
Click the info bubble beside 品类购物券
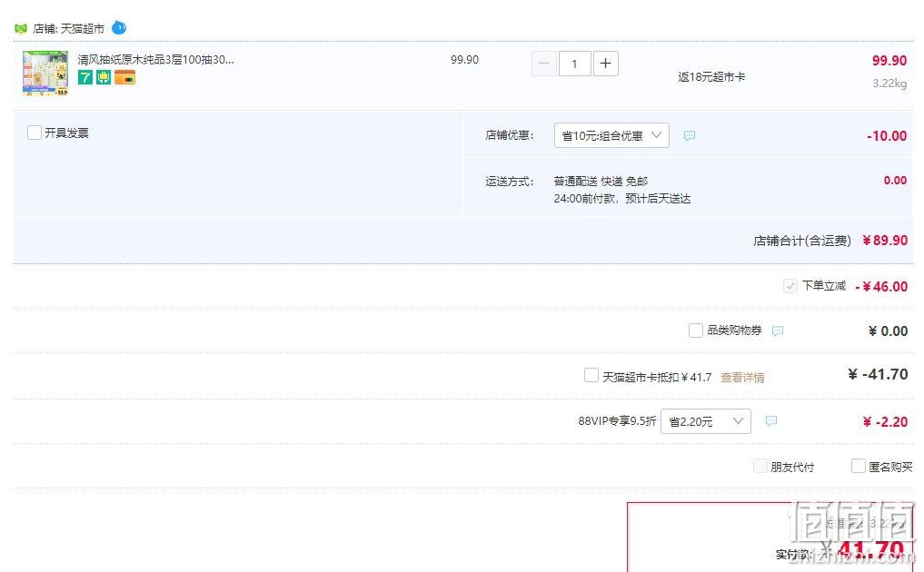click(778, 330)
